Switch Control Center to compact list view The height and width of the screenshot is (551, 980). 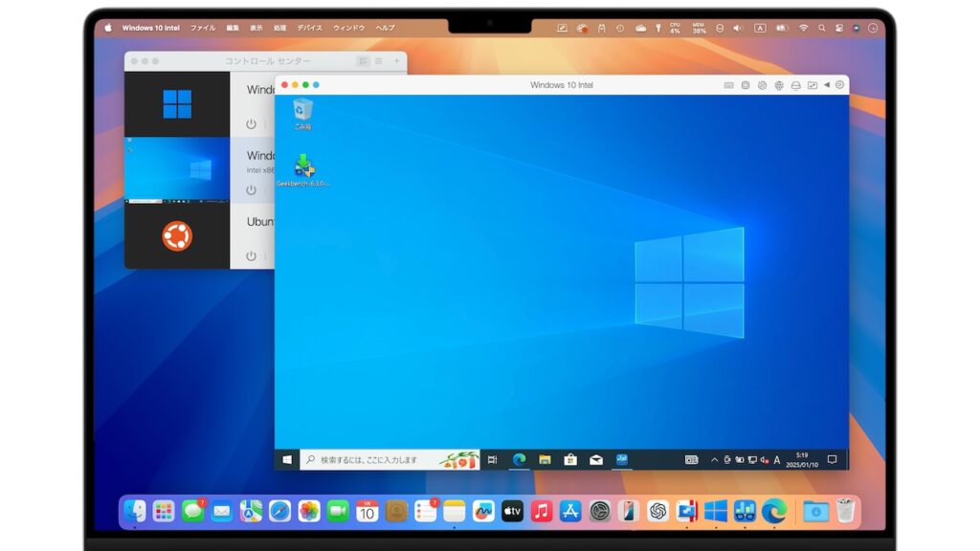tap(379, 61)
